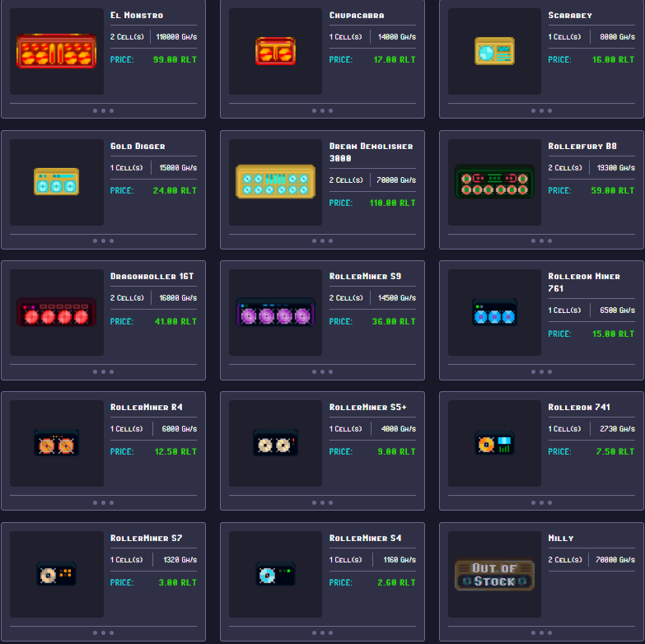Screen dimensions: 645x644
Task: Click the RollerMiner S4 title
Action: click(365, 538)
